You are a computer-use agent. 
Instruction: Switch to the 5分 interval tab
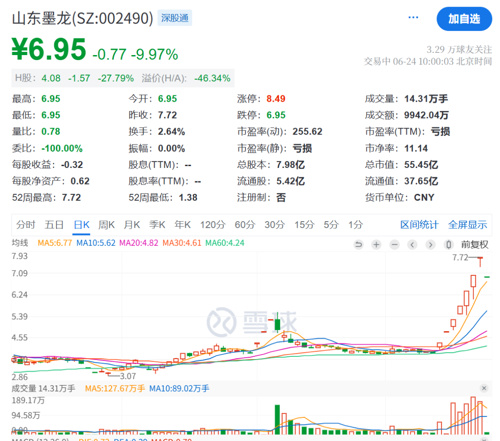[331, 225]
